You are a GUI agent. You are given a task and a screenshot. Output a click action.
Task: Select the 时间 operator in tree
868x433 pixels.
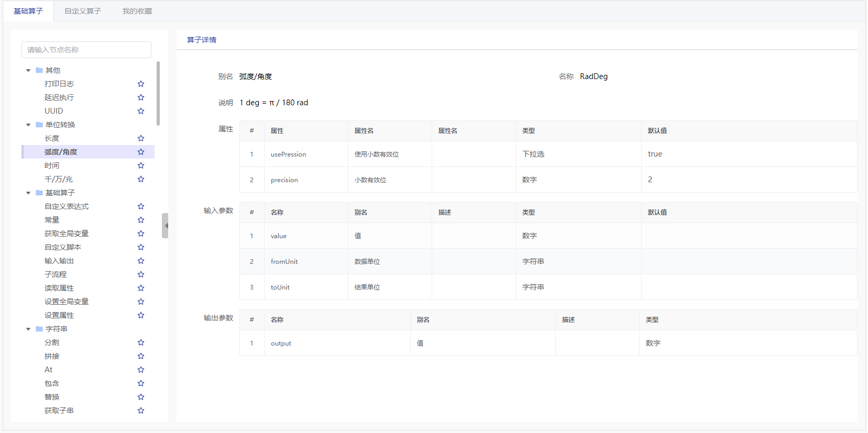click(52, 165)
